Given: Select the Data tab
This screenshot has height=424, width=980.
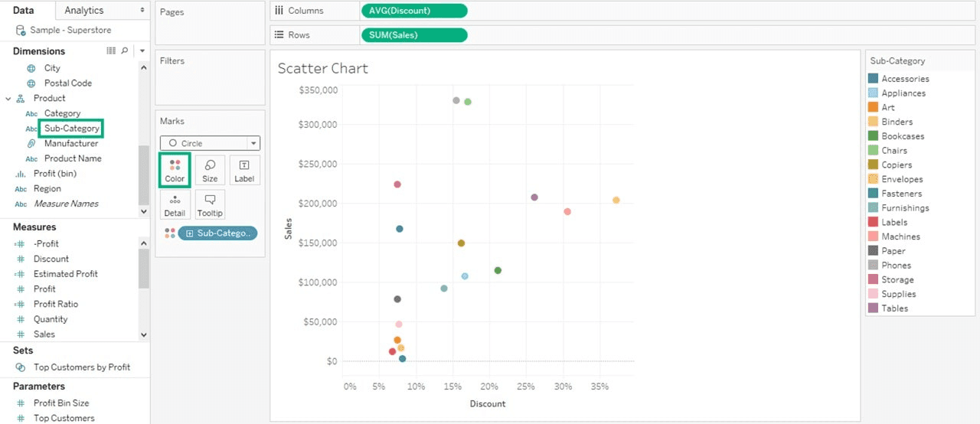Looking at the screenshot, I should click(24, 10).
